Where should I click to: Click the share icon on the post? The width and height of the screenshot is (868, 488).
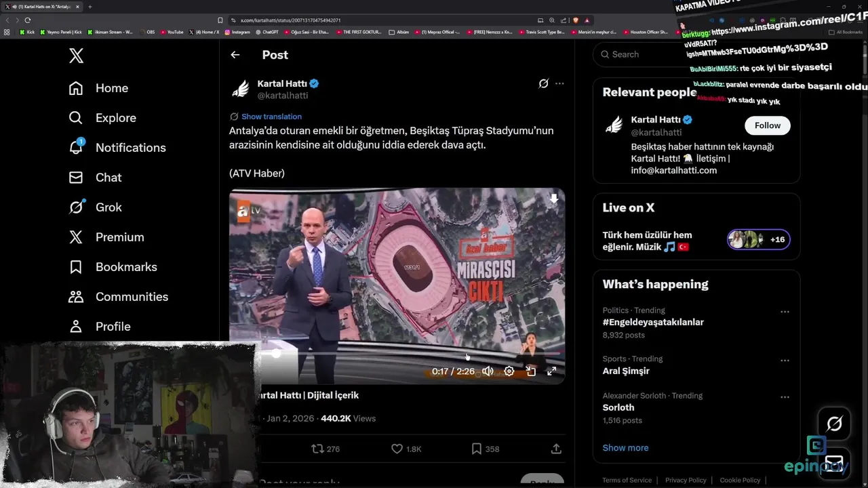click(x=556, y=449)
